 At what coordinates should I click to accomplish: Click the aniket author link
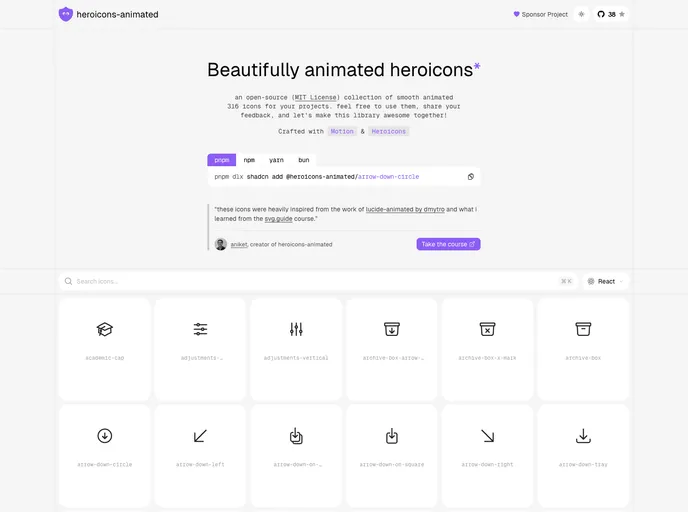click(x=239, y=244)
